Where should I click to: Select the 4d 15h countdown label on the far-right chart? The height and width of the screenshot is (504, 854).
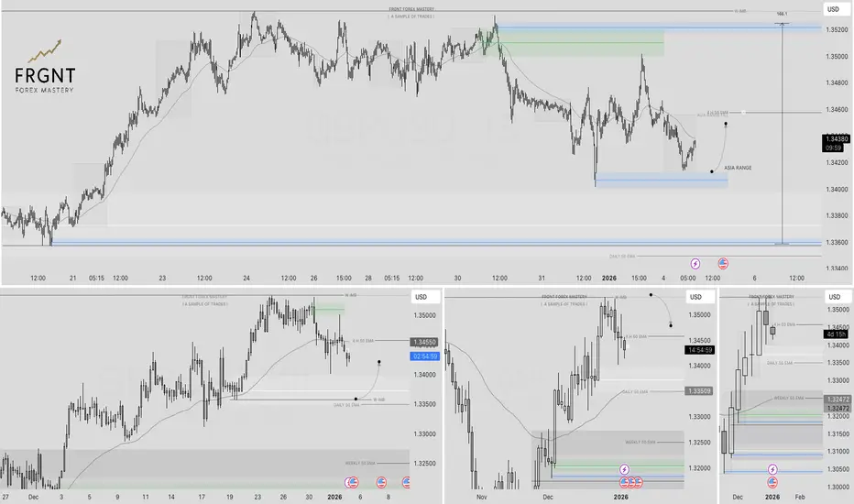[836, 334]
